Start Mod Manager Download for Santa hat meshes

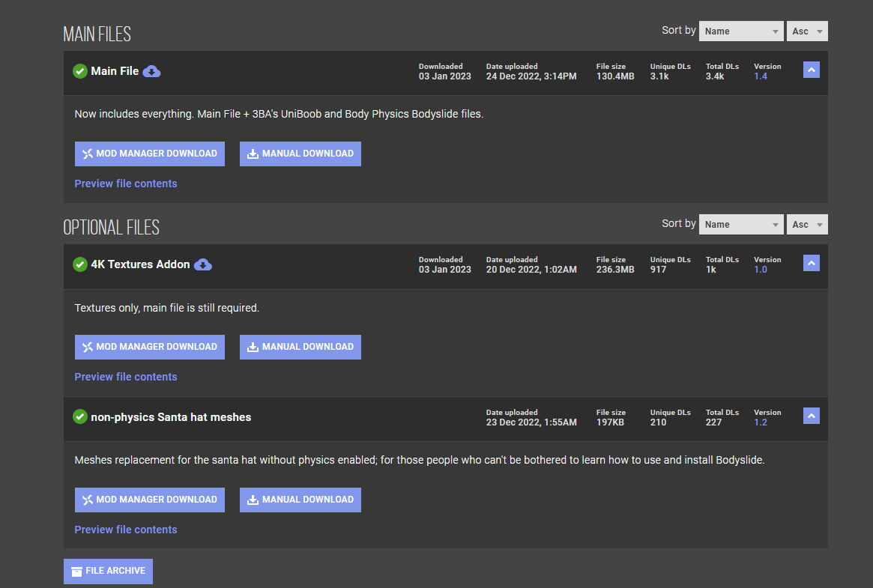(150, 500)
